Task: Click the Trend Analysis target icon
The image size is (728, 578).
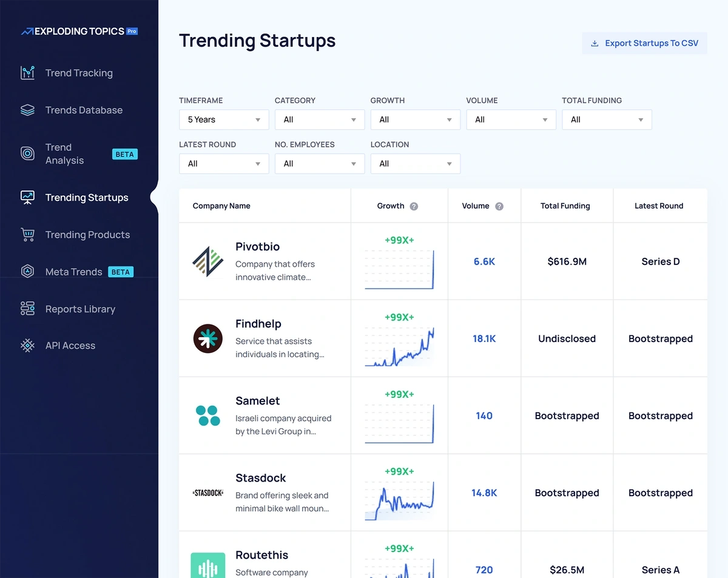Action: pos(27,153)
